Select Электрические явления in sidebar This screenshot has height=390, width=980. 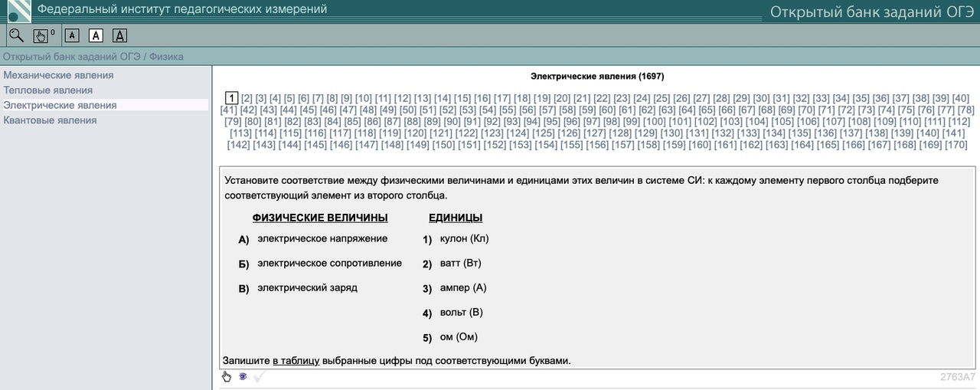60,105
